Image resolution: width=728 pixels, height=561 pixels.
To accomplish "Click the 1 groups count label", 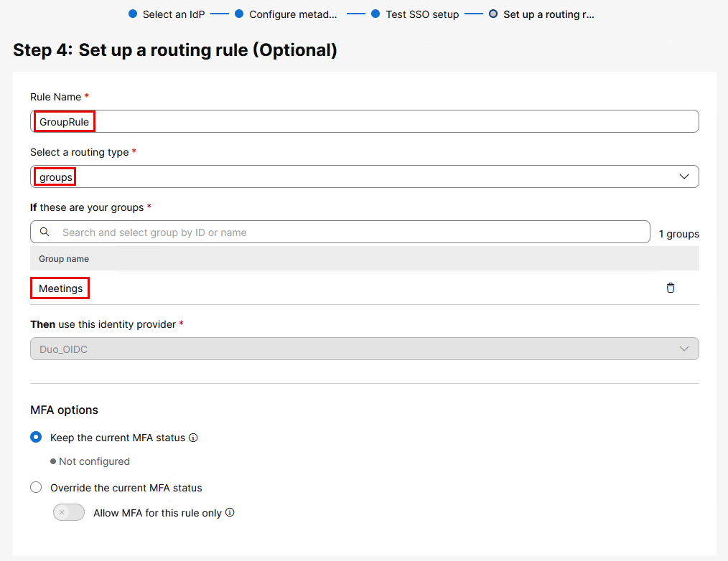I will [x=678, y=234].
